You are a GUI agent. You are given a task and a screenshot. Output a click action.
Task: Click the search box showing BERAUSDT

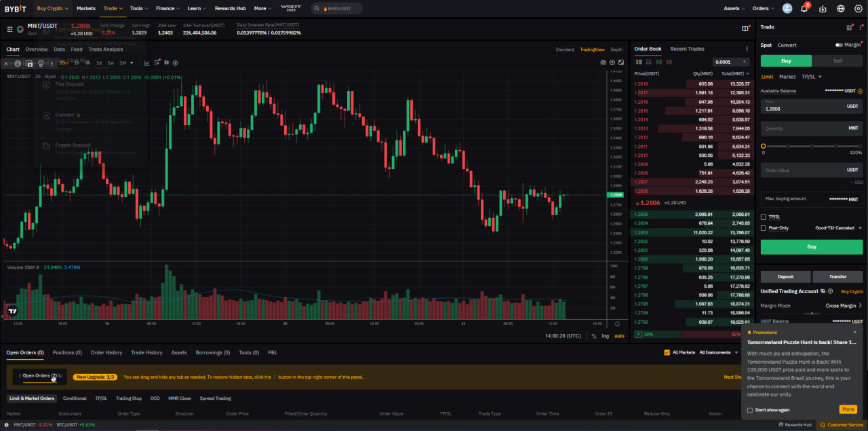click(x=336, y=8)
